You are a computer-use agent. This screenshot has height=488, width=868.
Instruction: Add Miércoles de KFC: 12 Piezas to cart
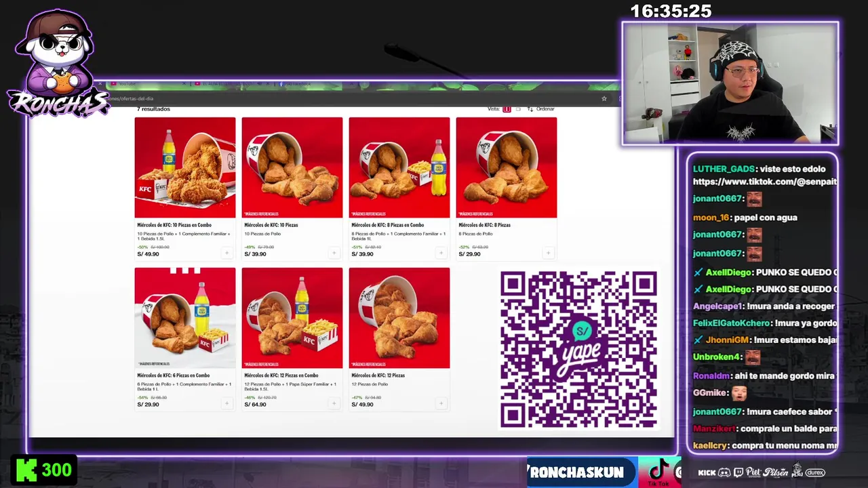pos(441,403)
